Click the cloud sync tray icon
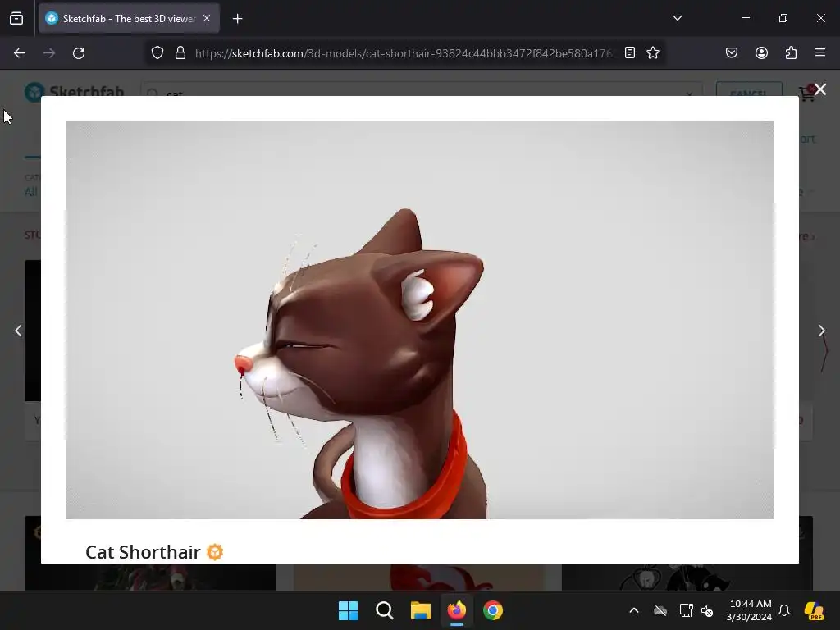840x630 pixels. [x=660, y=610]
